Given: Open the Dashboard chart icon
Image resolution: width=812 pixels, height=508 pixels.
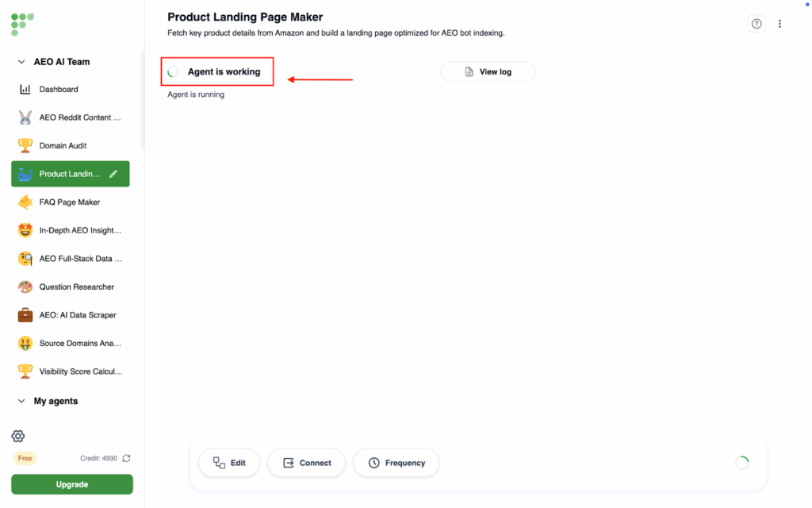Looking at the screenshot, I should click(x=25, y=90).
